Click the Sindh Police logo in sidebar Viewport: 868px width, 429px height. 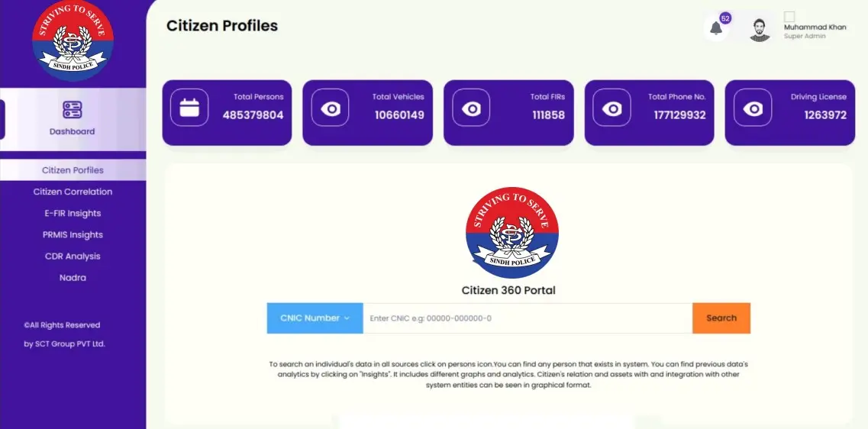point(73,40)
